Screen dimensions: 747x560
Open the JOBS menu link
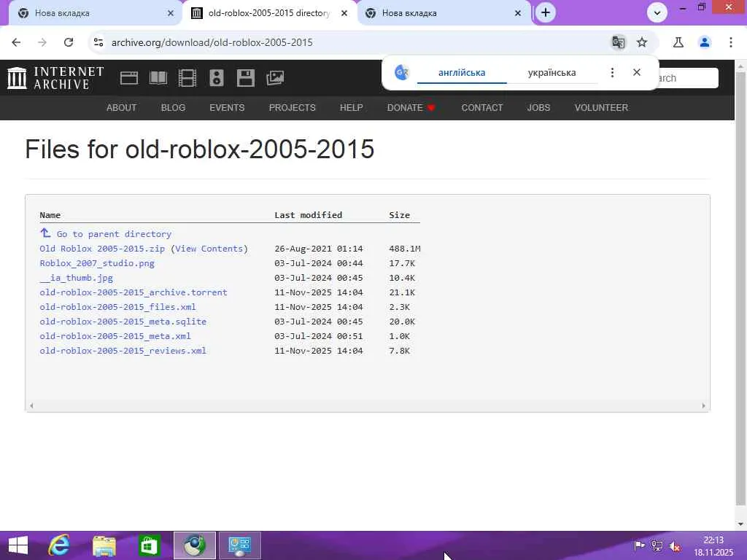point(538,108)
